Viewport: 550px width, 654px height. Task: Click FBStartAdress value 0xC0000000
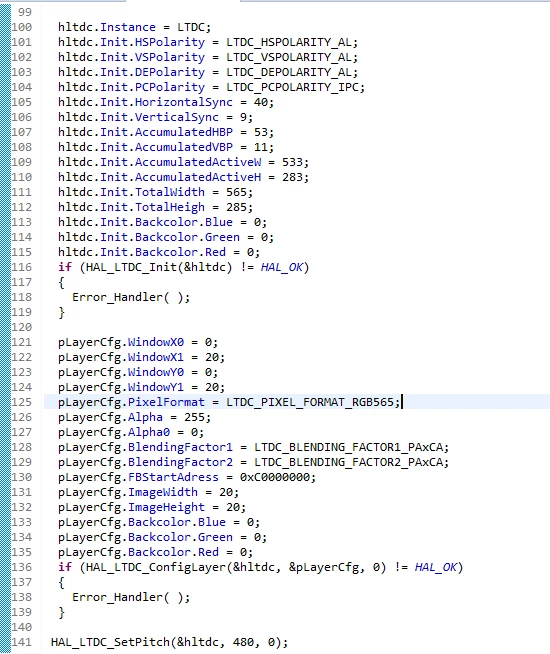coord(274,478)
